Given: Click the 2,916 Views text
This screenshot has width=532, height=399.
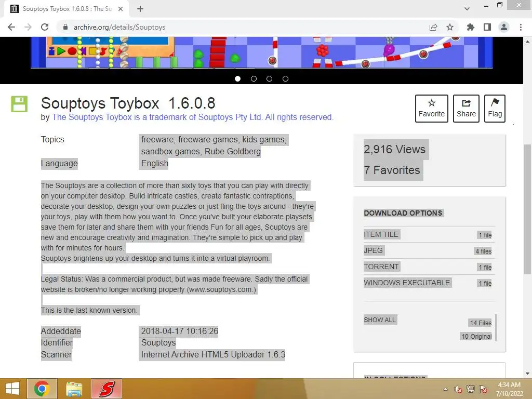Looking at the screenshot, I should [395, 149].
